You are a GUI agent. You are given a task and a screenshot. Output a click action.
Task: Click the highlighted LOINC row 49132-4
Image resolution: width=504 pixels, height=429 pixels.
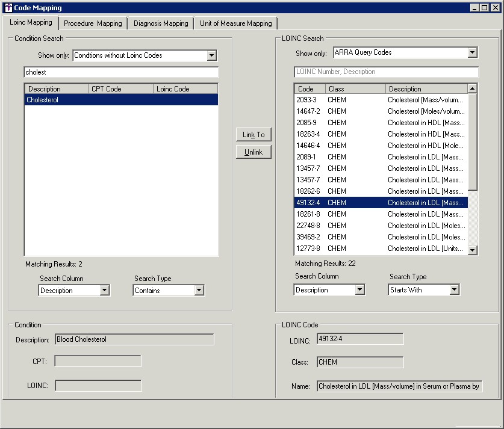point(381,203)
